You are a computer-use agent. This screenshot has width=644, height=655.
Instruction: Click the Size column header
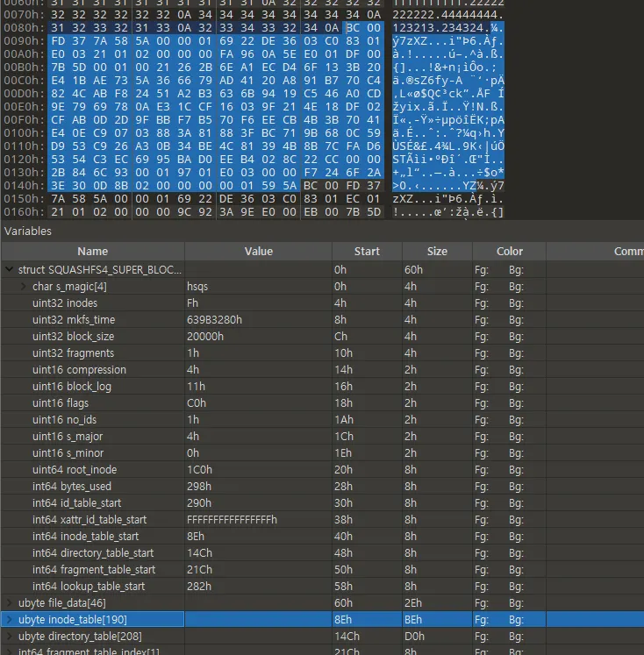click(437, 252)
